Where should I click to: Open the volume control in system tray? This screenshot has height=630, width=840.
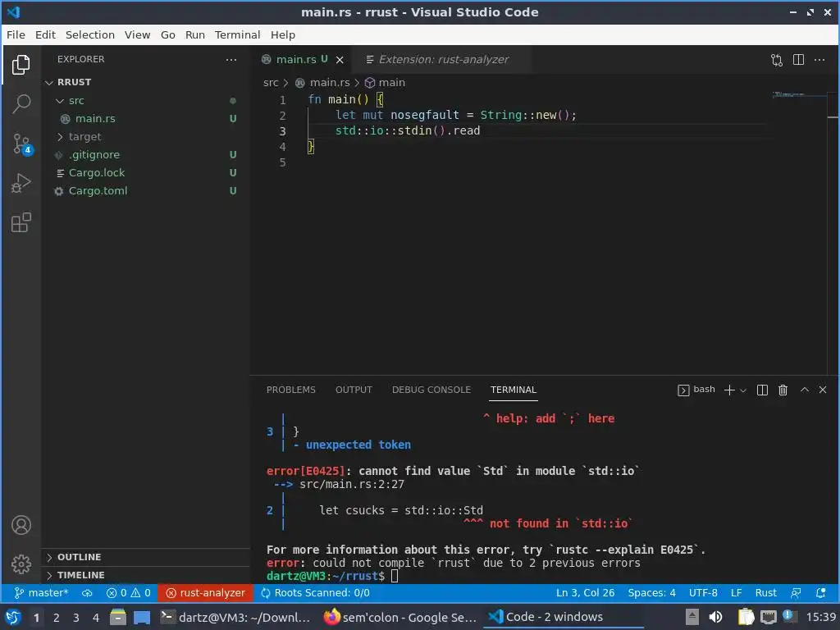coord(715,617)
